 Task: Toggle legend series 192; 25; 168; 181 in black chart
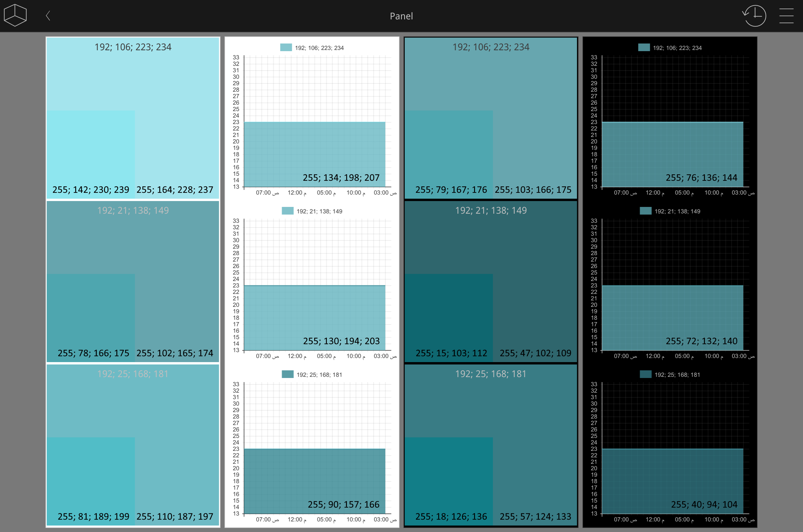click(677, 375)
